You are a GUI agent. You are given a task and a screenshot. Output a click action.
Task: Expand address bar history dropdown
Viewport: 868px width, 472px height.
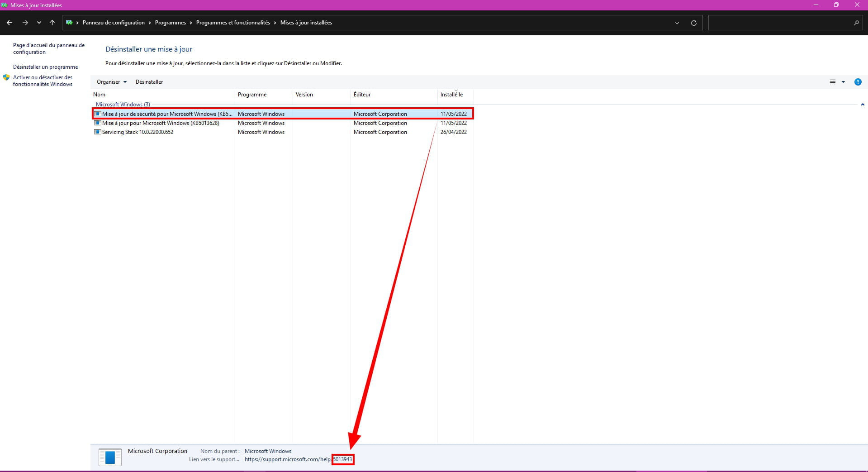point(677,23)
